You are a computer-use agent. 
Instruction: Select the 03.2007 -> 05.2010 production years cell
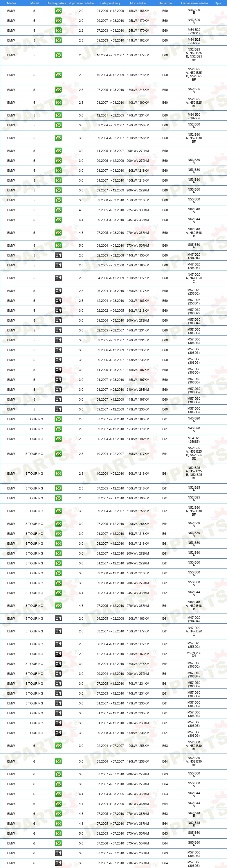coord(110,631)
